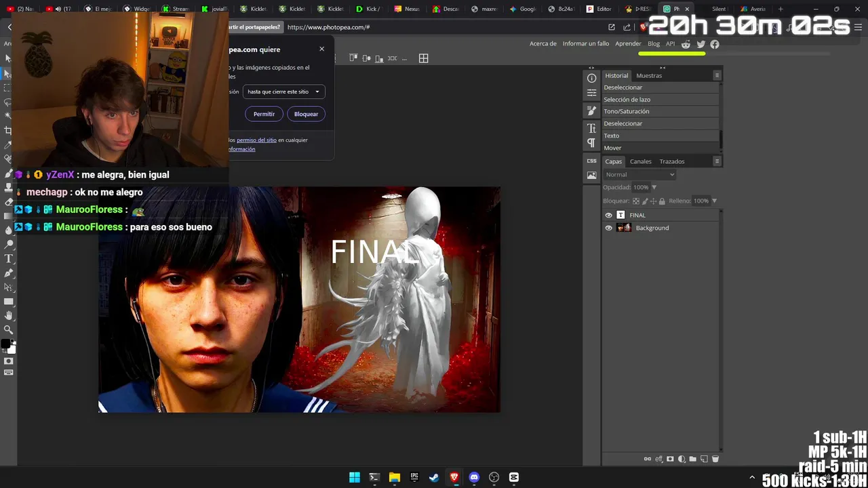Switch to the Historial tab
This screenshot has width=868, height=488.
[616, 75]
